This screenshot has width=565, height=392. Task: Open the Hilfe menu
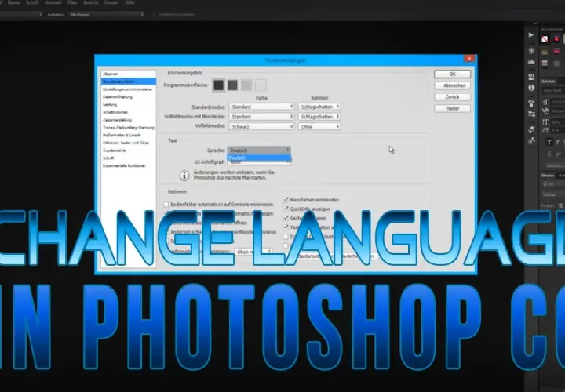point(129,2)
